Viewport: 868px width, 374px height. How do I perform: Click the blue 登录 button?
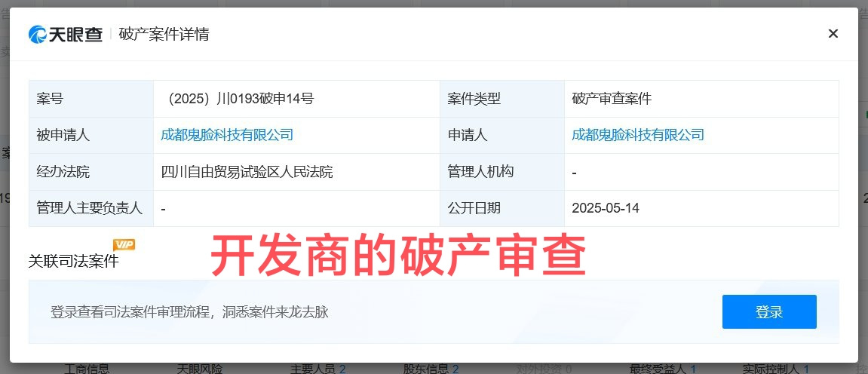[x=769, y=311]
